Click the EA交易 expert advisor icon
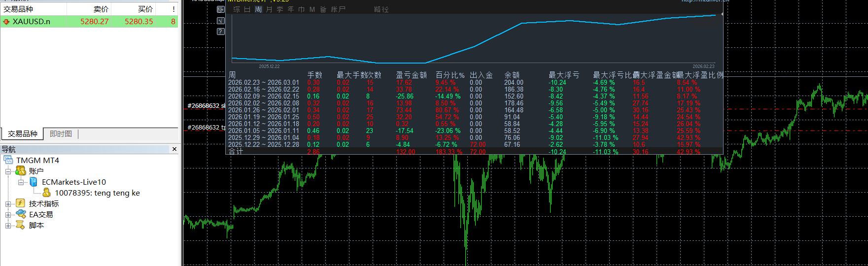868x266 pixels. (x=21, y=214)
